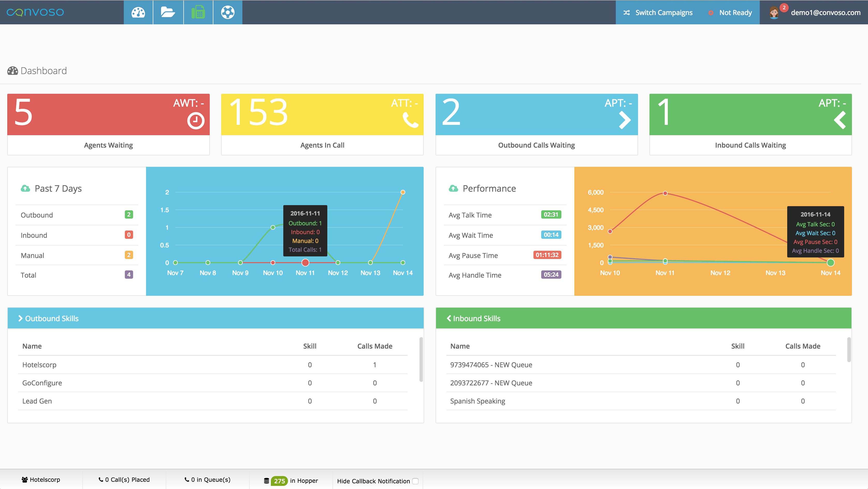Click the soccer ball icon in navbar
Viewport: 868px width, 489px height.
point(228,12)
